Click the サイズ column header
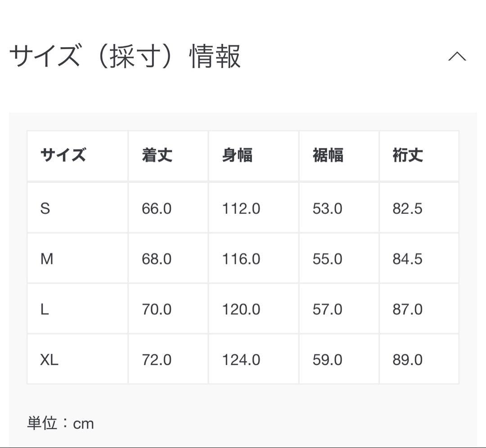The height and width of the screenshot is (448, 486). (x=63, y=155)
